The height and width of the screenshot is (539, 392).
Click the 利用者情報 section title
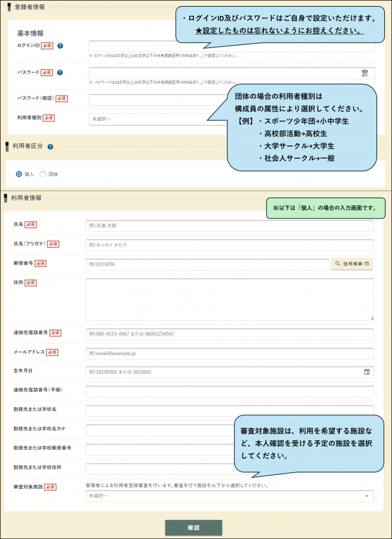pyautogui.click(x=26, y=198)
